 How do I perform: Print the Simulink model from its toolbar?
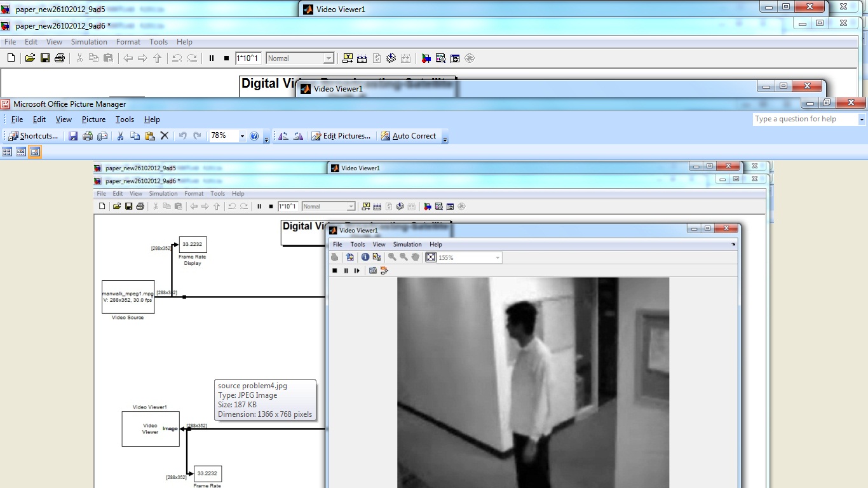click(x=60, y=58)
